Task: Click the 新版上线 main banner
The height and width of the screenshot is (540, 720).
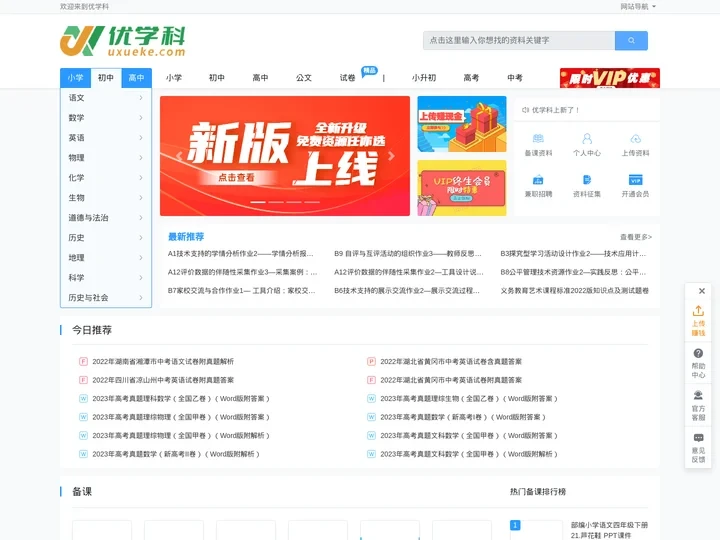Action: (285, 156)
